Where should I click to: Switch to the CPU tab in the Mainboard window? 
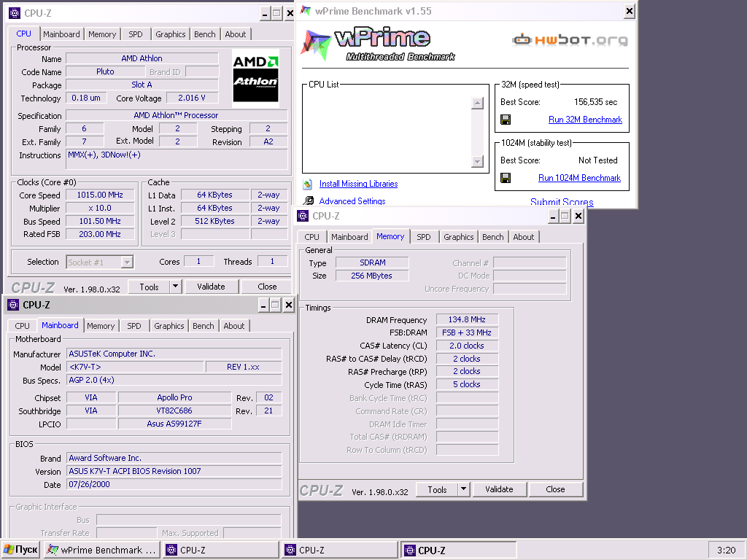click(x=22, y=326)
